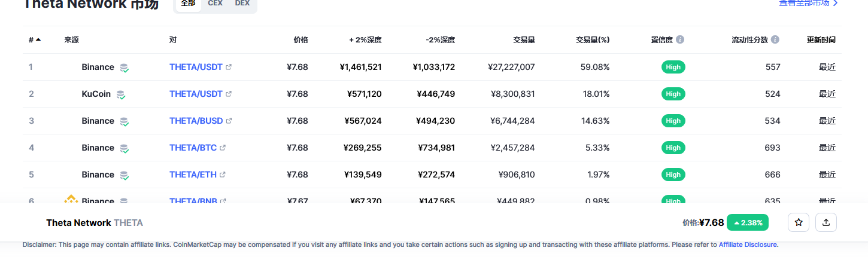
Task: Open external link icon beside THETA/BTC
Action: [x=223, y=148]
